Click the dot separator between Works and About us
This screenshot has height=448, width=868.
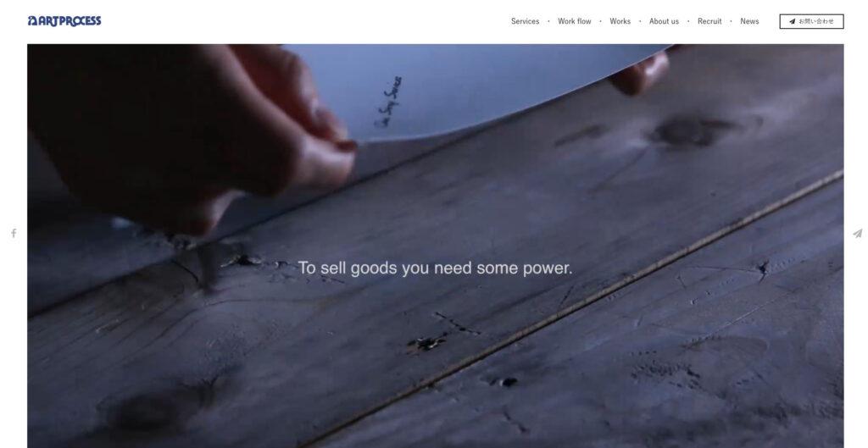640,21
